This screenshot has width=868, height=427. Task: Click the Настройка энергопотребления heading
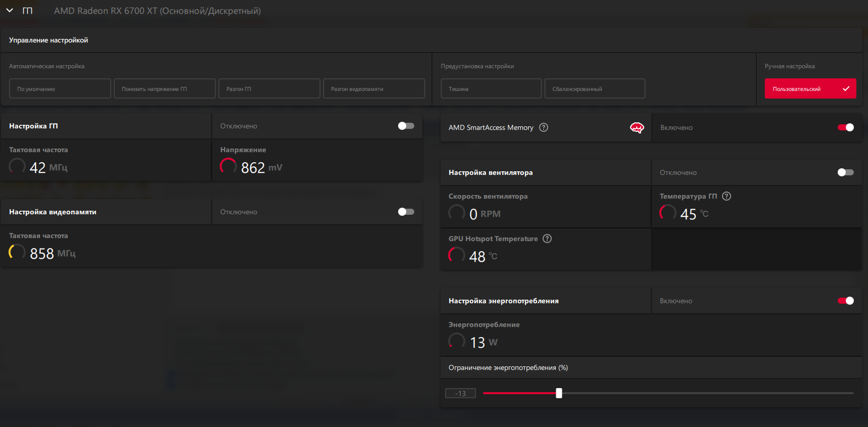[x=504, y=301]
